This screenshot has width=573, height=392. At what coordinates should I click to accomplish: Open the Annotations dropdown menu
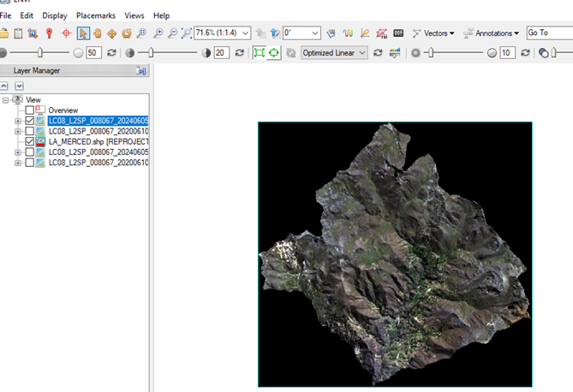pyautogui.click(x=491, y=33)
